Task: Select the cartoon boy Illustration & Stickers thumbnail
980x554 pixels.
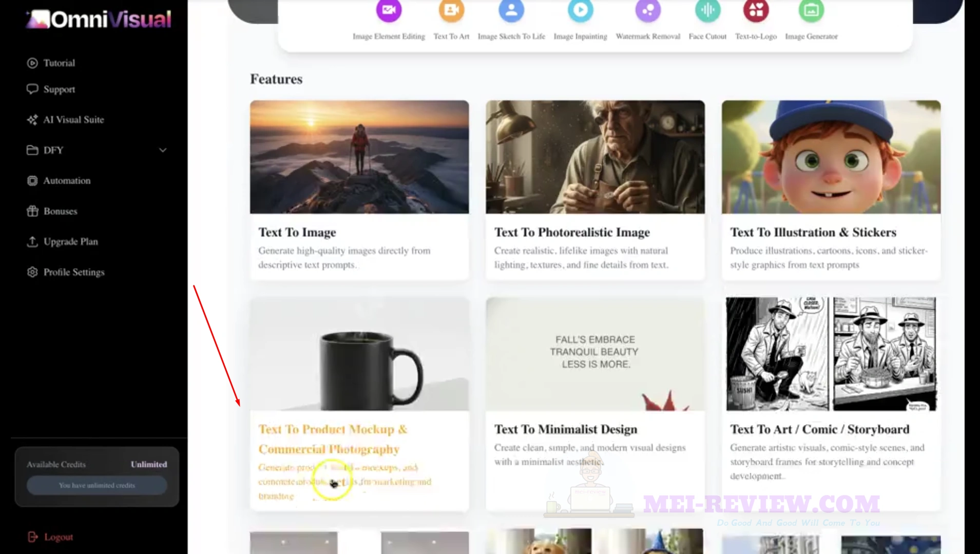Action: click(831, 157)
